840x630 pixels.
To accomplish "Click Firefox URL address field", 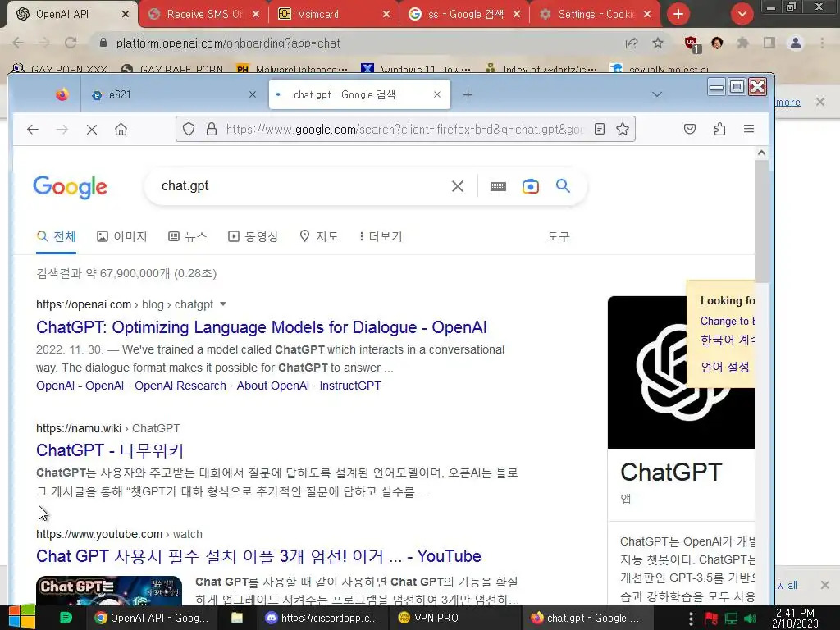I will 404,129.
